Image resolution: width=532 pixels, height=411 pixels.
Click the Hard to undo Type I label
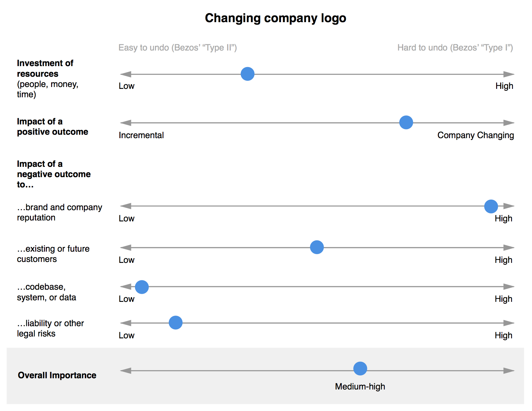pyautogui.click(x=455, y=47)
